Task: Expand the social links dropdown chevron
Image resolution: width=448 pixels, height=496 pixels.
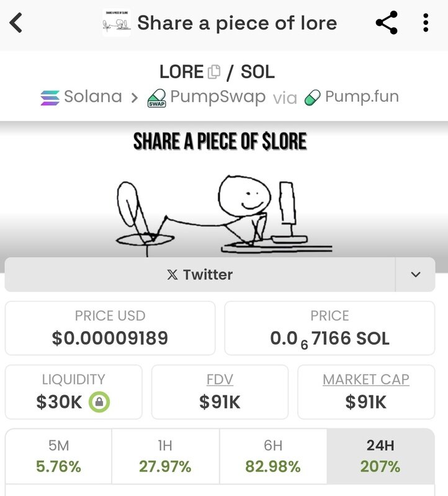Action: (x=415, y=275)
